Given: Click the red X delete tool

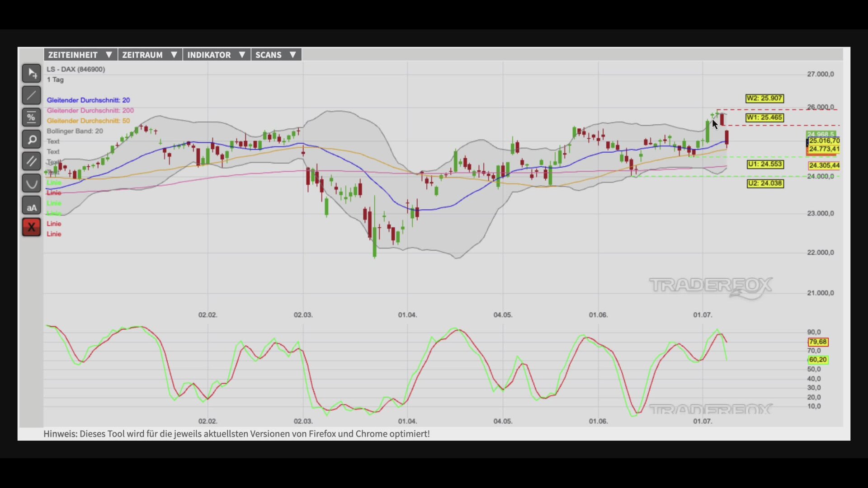Looking at the screenshot, I should pos(32,227).
